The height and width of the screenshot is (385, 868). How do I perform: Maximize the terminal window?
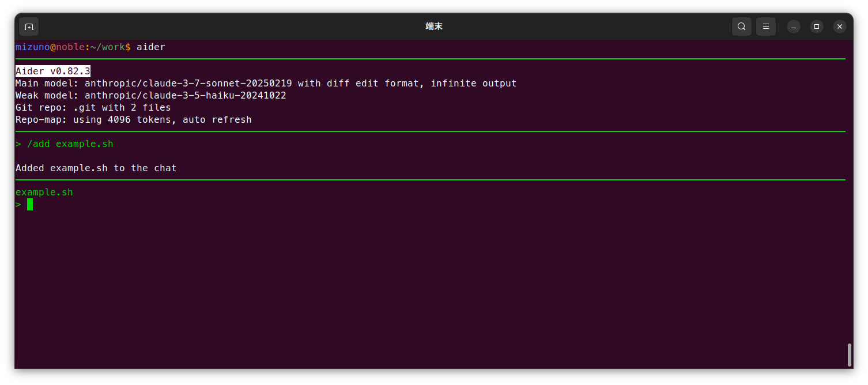coord(817,27)
